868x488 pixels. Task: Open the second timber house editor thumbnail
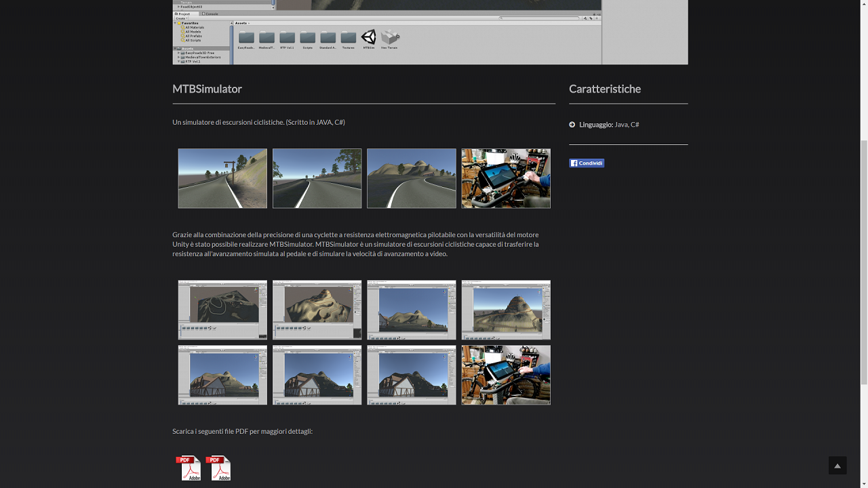(317, 375)
